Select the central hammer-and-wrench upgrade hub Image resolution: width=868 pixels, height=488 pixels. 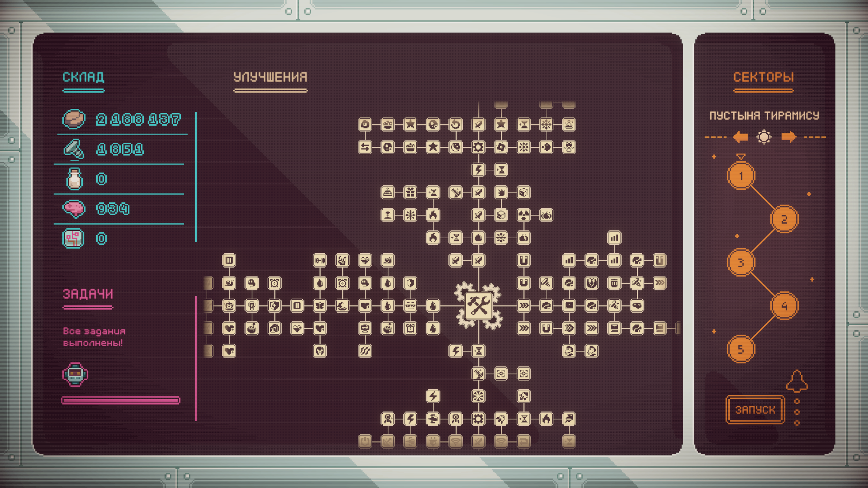click(x=478, y=306)
